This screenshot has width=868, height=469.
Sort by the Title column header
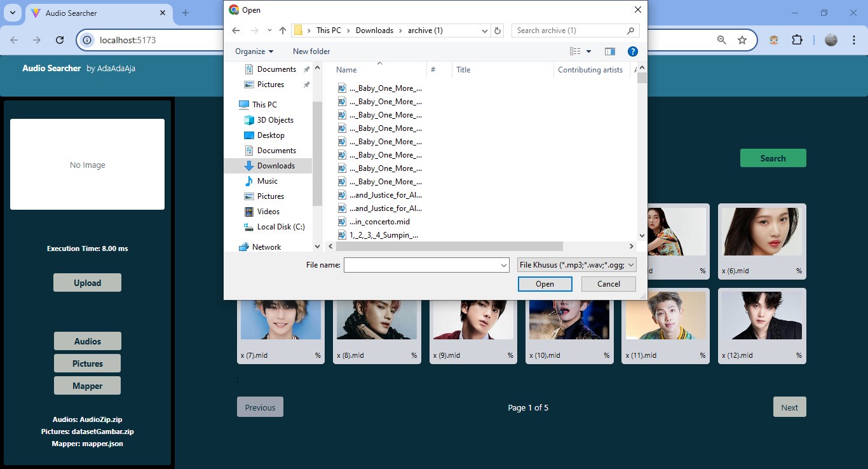click(463, 70)
